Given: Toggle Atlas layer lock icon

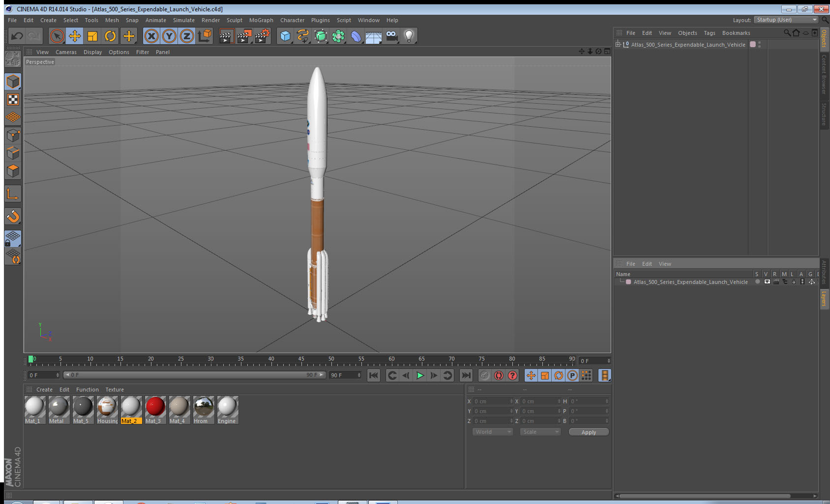Looking at the screenshot, I should (x=794, y=281).
